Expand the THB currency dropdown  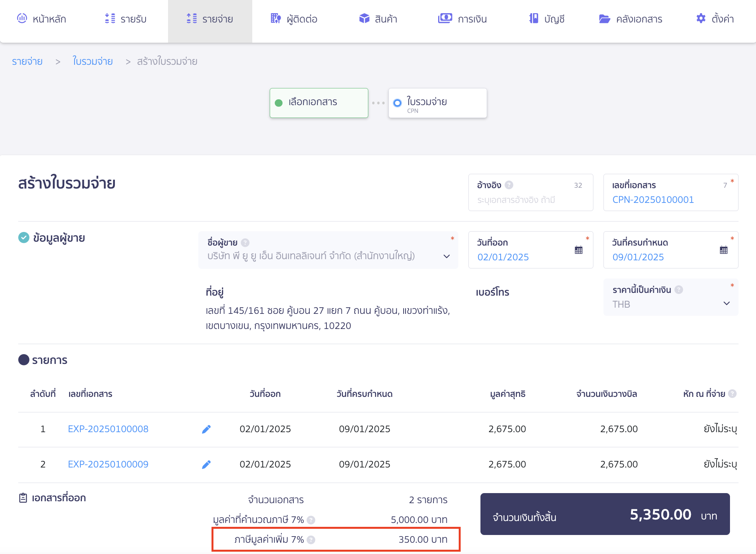pyautogui.click(x=727, y=304)
